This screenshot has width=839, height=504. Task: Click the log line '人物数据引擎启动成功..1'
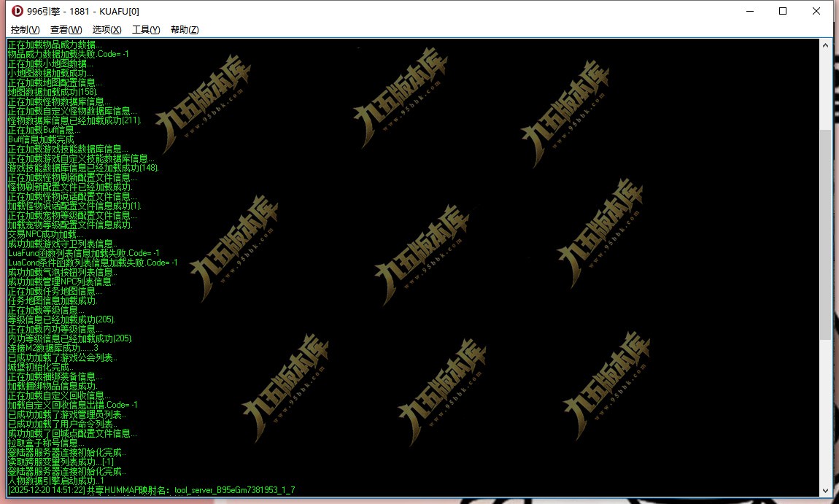pyautogui.click(x=56, y=481)
